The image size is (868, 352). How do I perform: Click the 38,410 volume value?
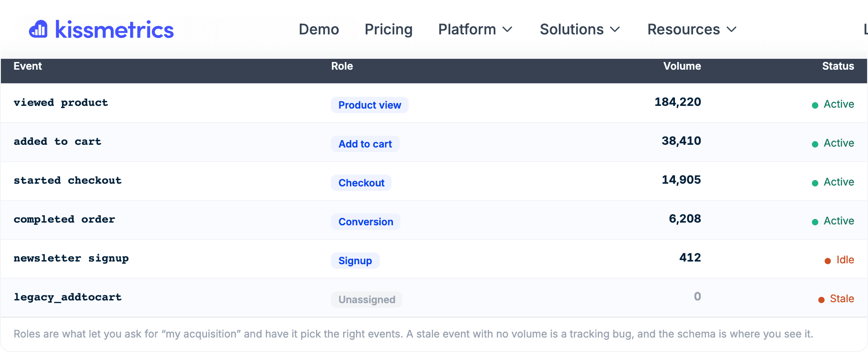681,141
